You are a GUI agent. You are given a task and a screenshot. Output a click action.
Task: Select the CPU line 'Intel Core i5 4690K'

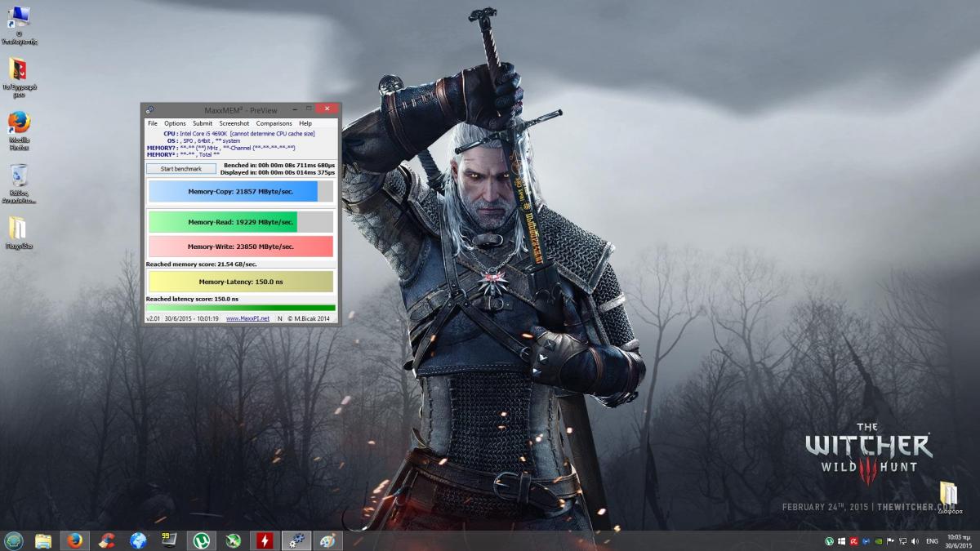tap(238, 133)
